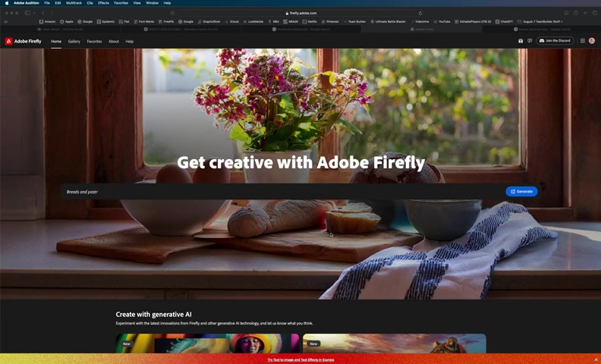
Task: Open the EditablePlayers CFB 25 bookmark
Action: tap(473, 21)
